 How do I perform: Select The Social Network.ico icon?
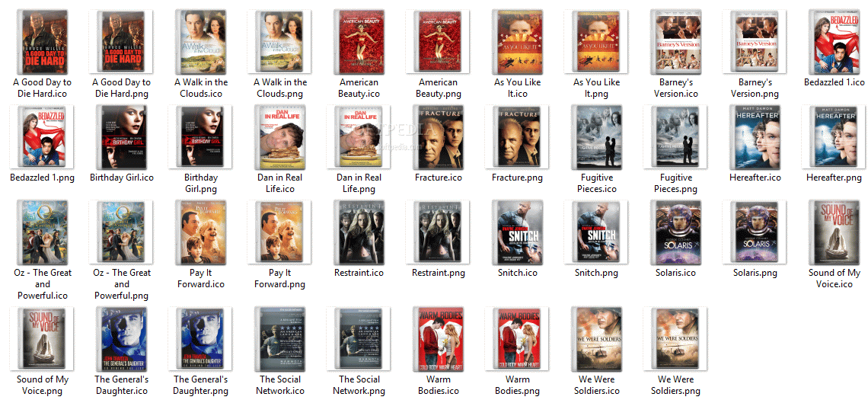click(x=280, y=339)
